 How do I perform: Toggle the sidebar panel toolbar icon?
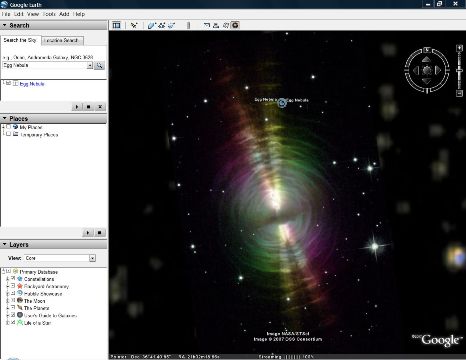[x=116, y=25]
